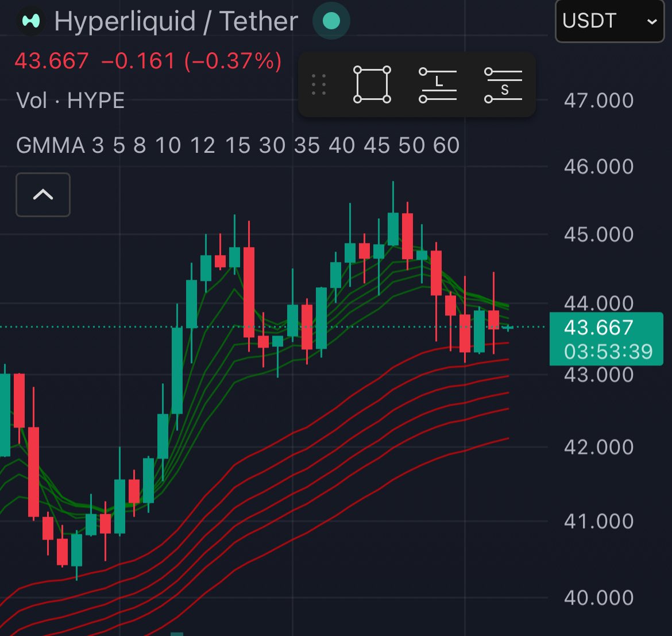
Task: Click the red price change -0.161 (-0.37%)
Action: [192, 61]
